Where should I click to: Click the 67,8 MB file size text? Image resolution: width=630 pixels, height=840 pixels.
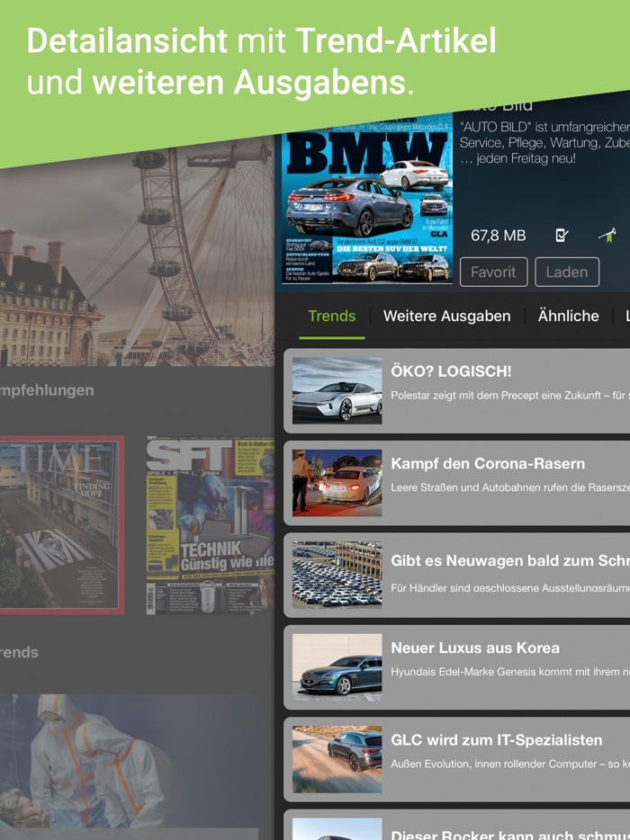498,235
